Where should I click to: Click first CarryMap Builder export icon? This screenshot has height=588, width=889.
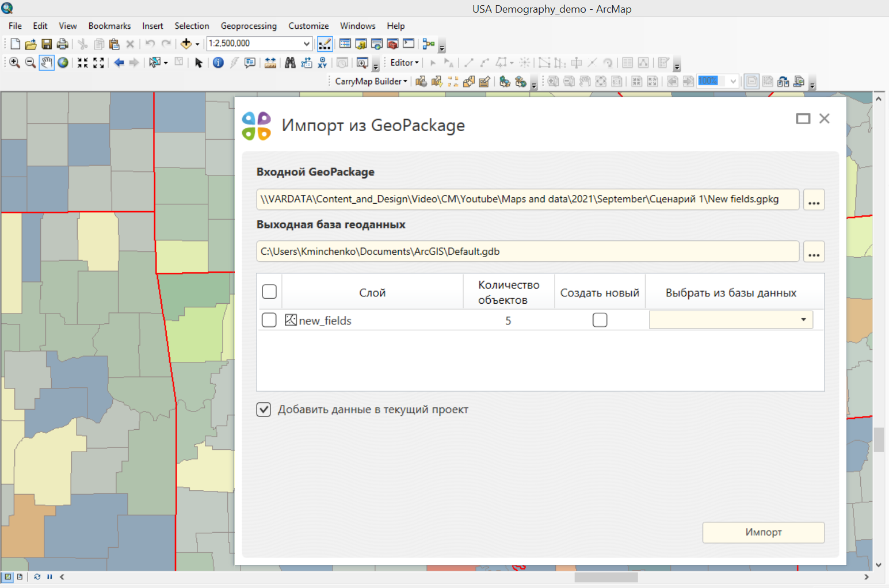pos(421,81)
